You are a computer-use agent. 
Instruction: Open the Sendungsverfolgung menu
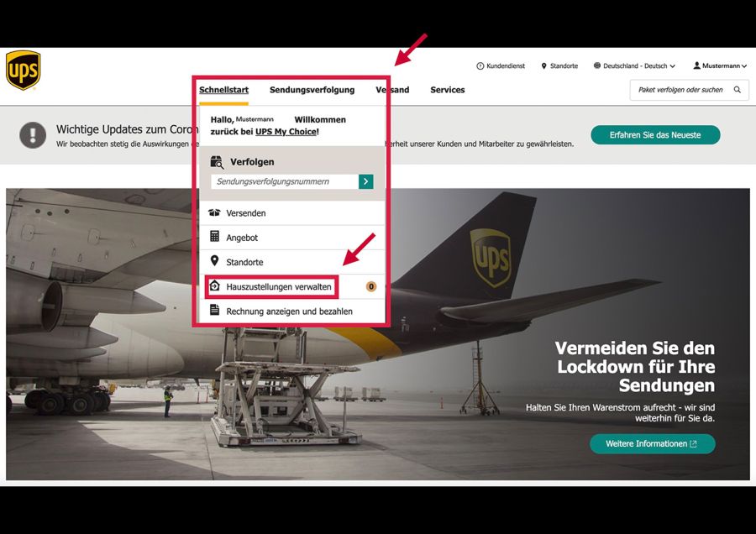[312, 90]
